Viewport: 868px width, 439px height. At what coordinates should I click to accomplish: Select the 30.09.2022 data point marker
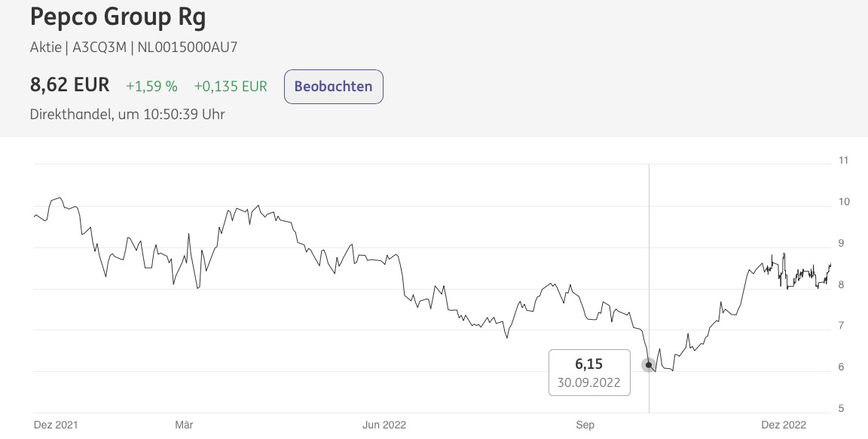coord(649,365)
